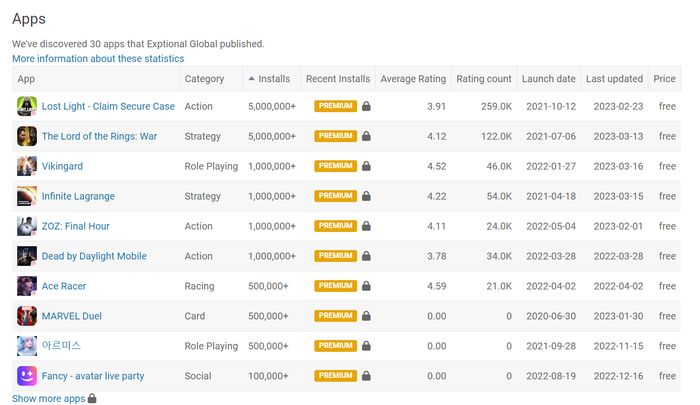Image resolution: width=700 pixels, height=405 pixels.
Task: Click the Vikingard app icon
Action: (27, 166)
